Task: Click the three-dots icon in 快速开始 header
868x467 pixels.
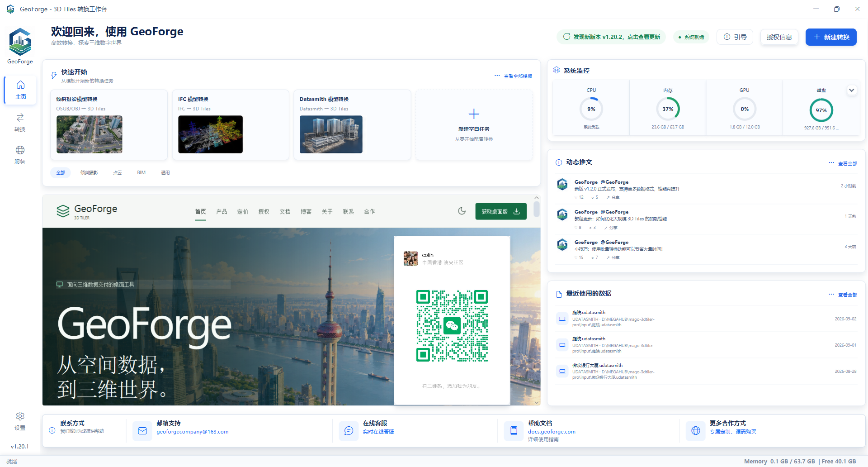Action: pos(497,76)
